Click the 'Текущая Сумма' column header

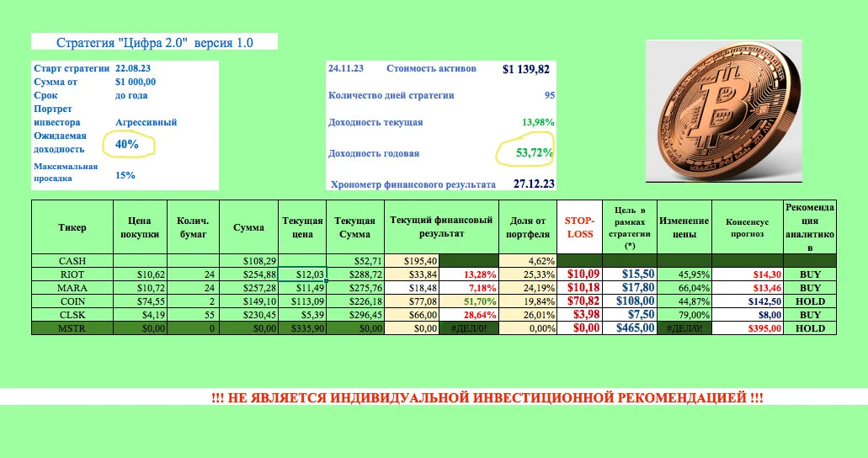[x=354, y=227]
